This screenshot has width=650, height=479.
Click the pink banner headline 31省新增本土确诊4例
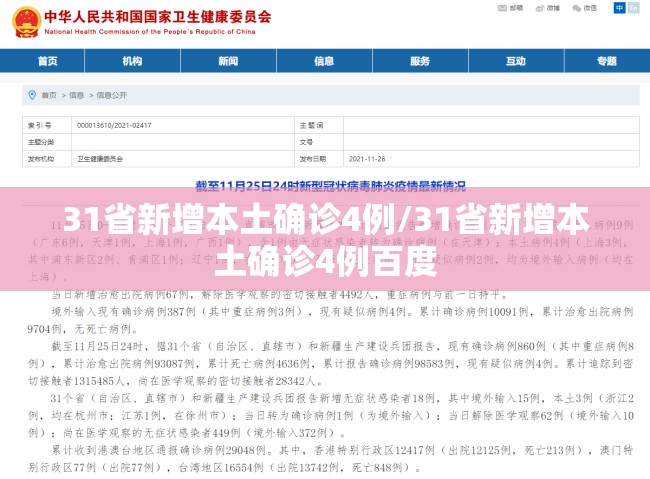coord(326,240)
